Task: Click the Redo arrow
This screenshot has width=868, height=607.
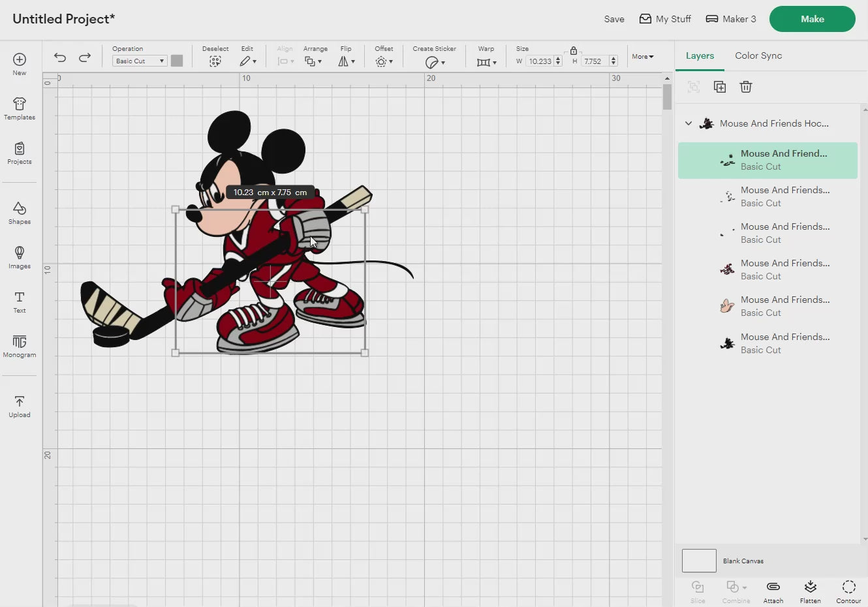Action: pyautogui.click(x=85, y=57)
